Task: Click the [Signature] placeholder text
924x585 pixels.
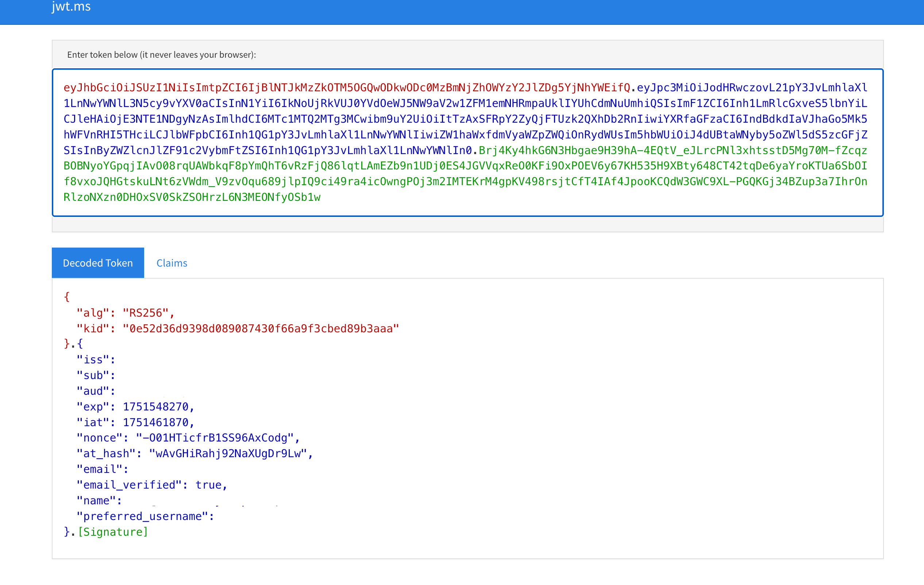Action: click(113, 532)
